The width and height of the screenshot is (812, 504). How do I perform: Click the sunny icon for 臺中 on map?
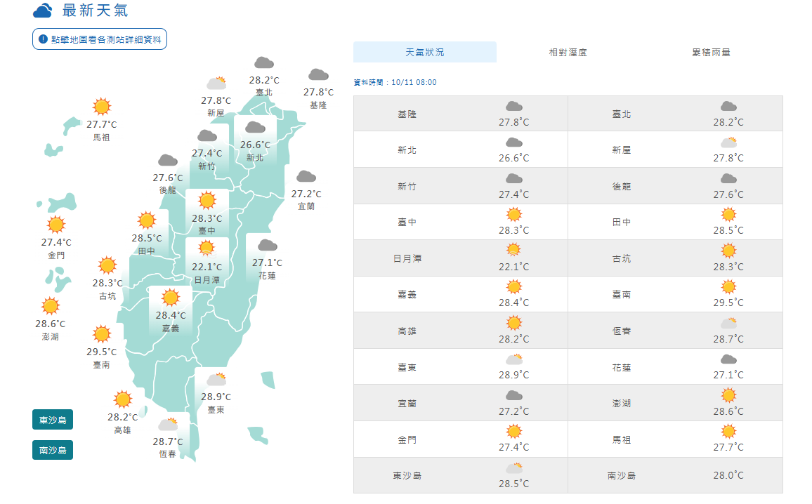tap(207, 201)
